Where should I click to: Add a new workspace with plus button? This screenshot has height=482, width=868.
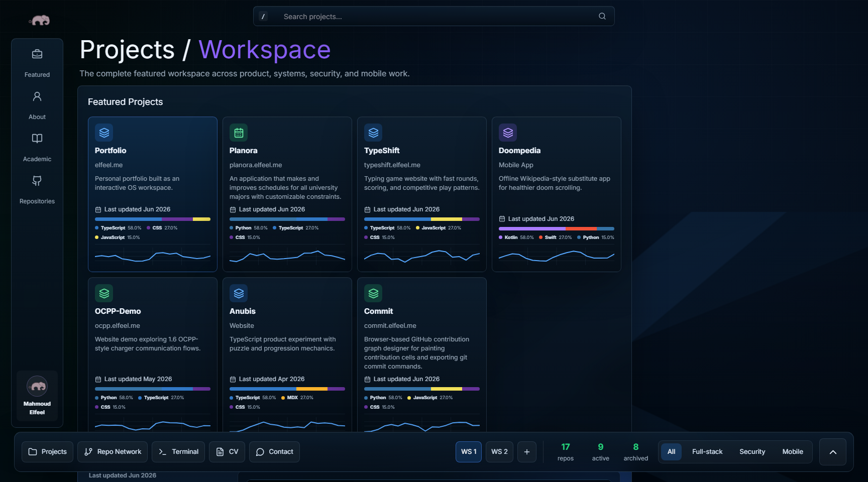527,452
